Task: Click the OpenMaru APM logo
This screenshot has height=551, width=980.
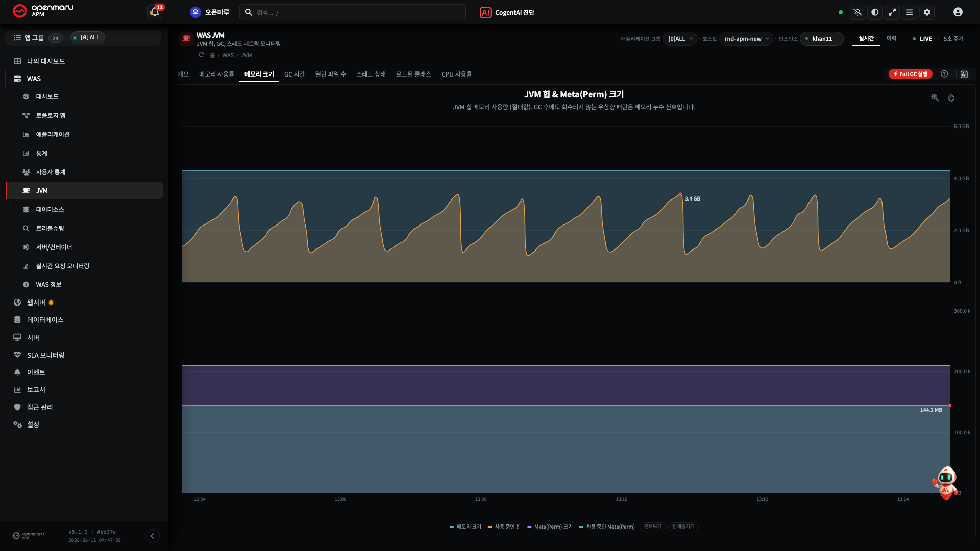Action: pos(43,11)
